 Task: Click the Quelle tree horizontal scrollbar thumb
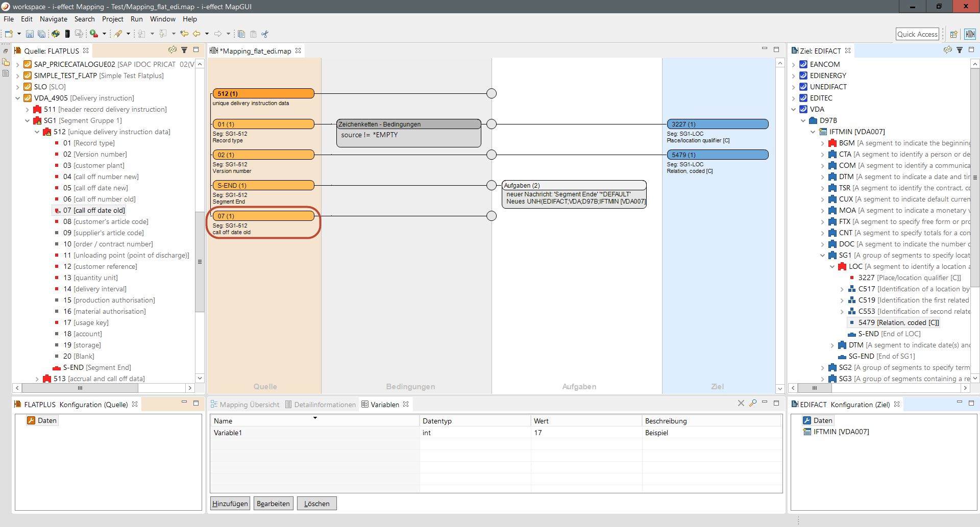coord(80,388)
